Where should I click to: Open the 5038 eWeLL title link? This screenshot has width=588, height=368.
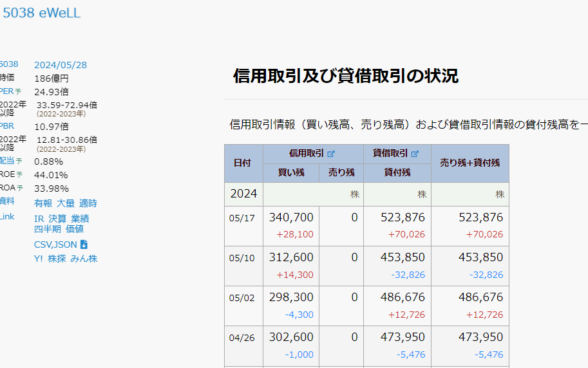click(x=42, y=13)
